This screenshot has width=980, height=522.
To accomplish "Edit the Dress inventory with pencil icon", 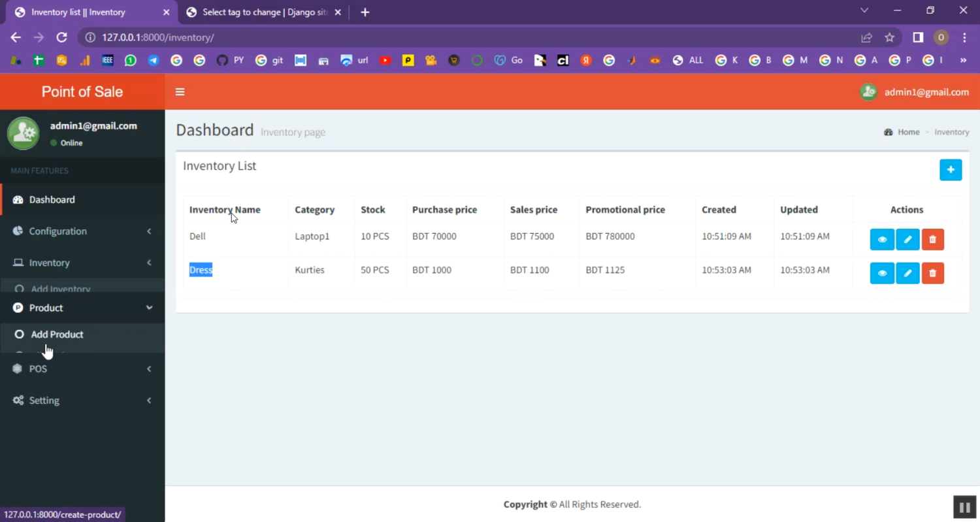I will pyautogui.click(x=907, y=273).
